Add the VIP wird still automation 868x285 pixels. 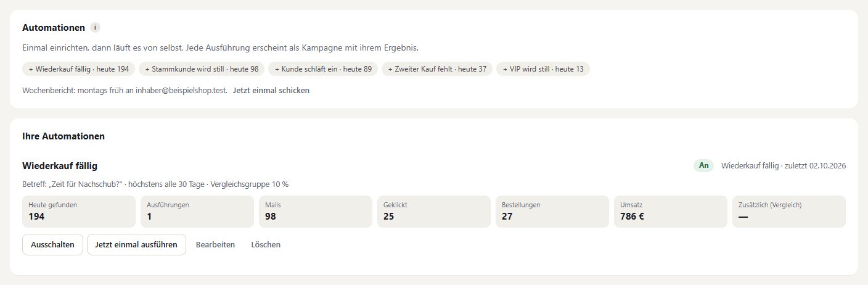click(542, 68)
